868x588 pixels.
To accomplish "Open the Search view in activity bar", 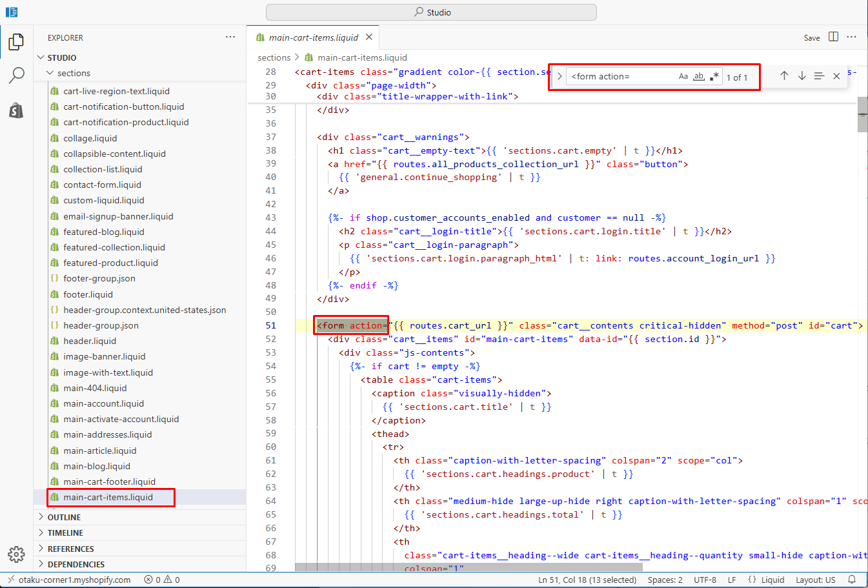I will [x=16, y=76].
